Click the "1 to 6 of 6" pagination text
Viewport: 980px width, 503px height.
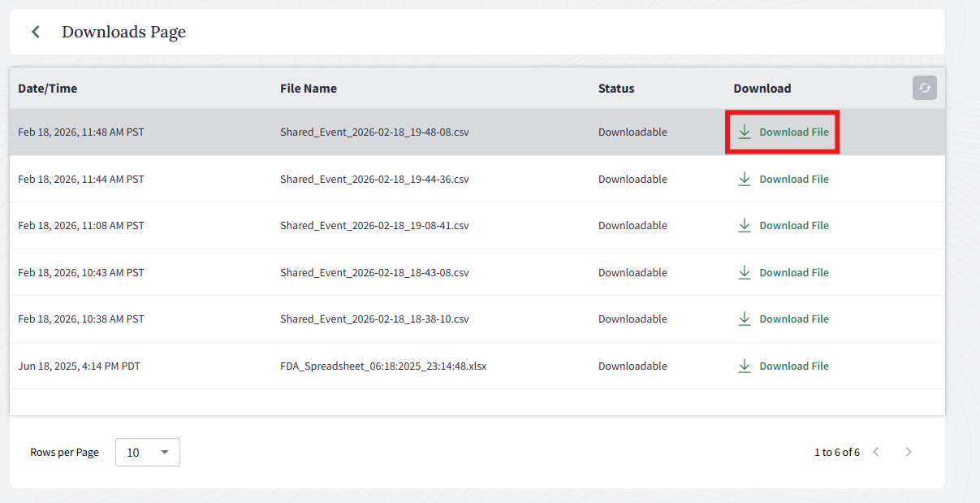pos(836,453)
